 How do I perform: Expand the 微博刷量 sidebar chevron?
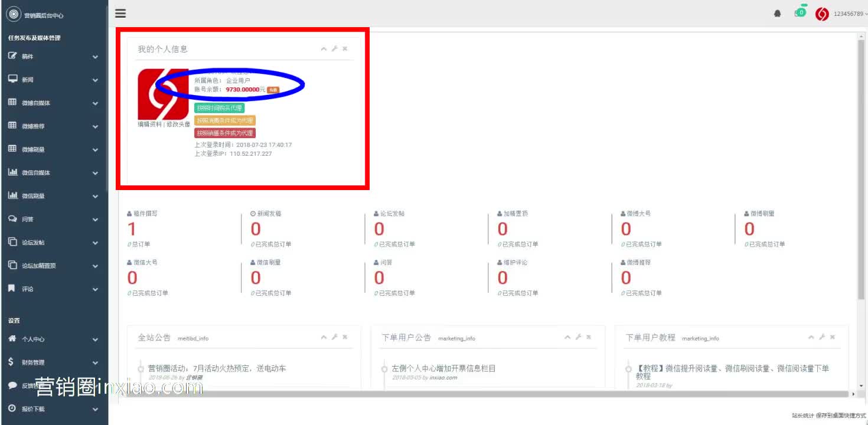pyautogui.click(x=95, y=150)
